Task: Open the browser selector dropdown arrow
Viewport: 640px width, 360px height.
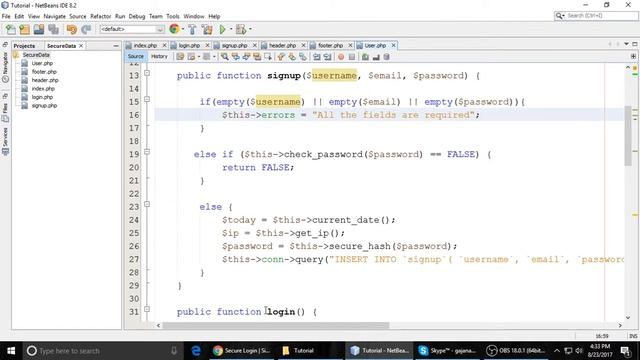Action: click(x=182, y=29)
